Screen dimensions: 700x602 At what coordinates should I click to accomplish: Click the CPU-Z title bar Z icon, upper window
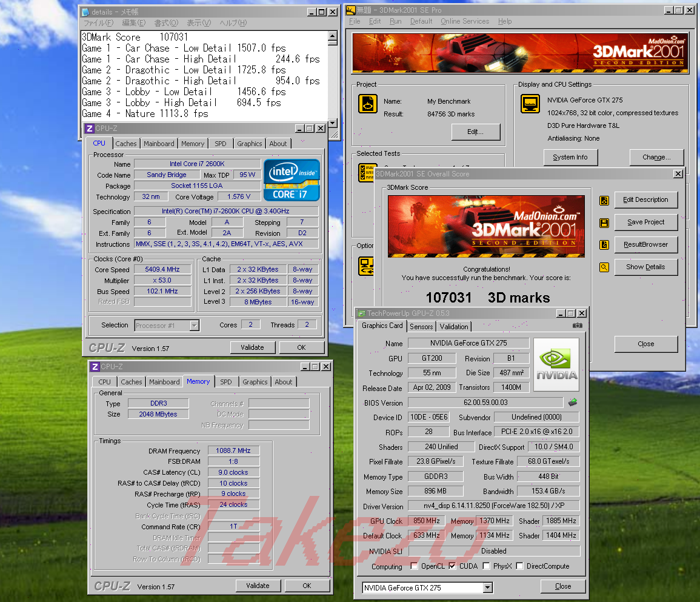click(x=90, y=129)
